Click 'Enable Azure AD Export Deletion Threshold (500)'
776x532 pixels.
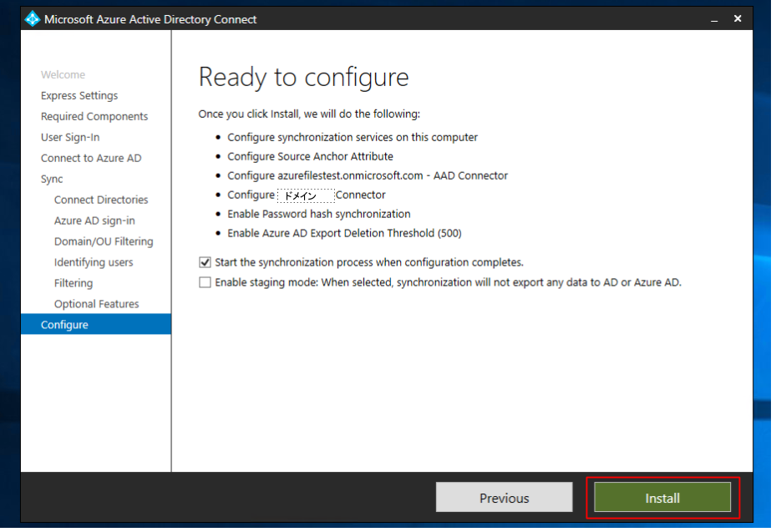click(x=344, y=233)
